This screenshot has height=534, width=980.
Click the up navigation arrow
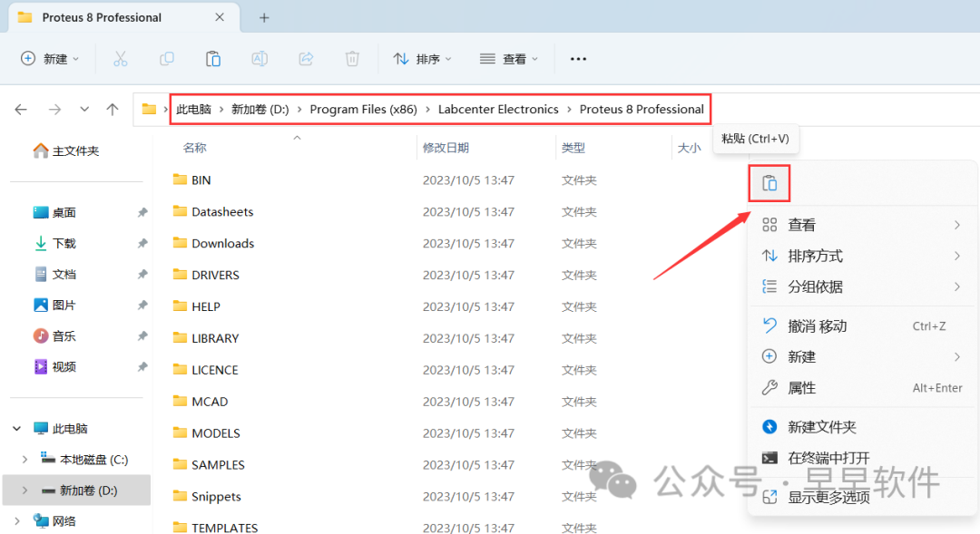point(112,109)
